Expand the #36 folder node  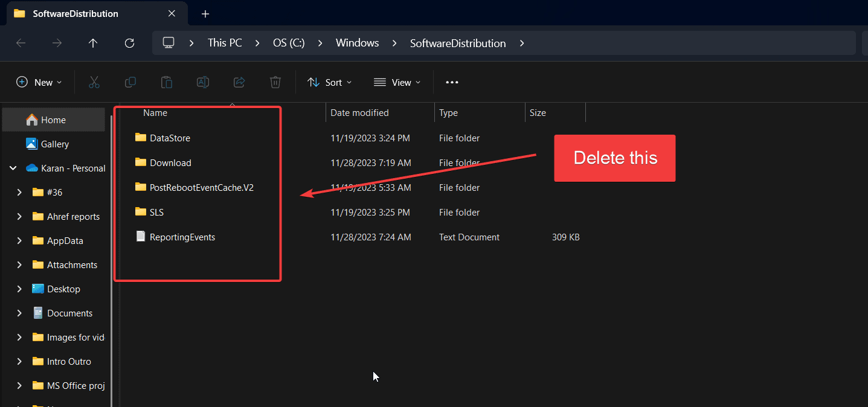click(19, 193)
